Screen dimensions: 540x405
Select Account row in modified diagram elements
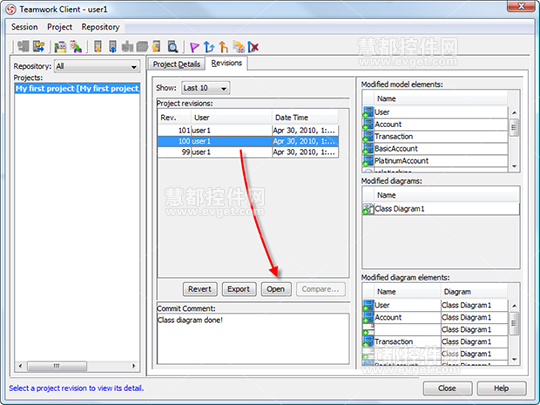tap(435, 317)
